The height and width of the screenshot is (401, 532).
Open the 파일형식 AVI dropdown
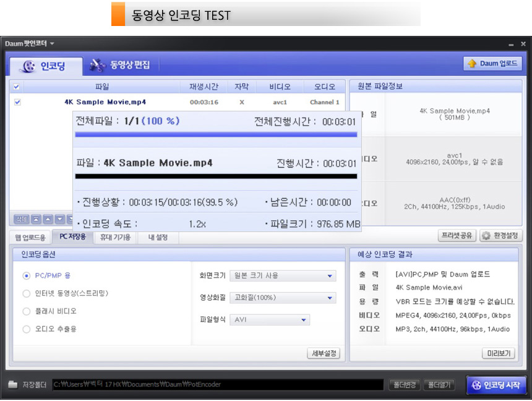click(x=270, y=320)
